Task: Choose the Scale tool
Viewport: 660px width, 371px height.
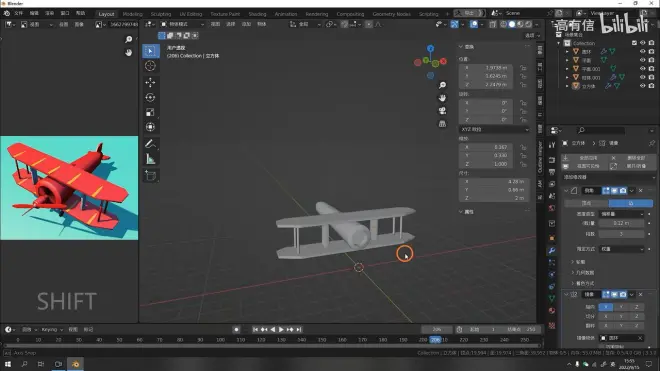Action: click(x=150, y=112)
